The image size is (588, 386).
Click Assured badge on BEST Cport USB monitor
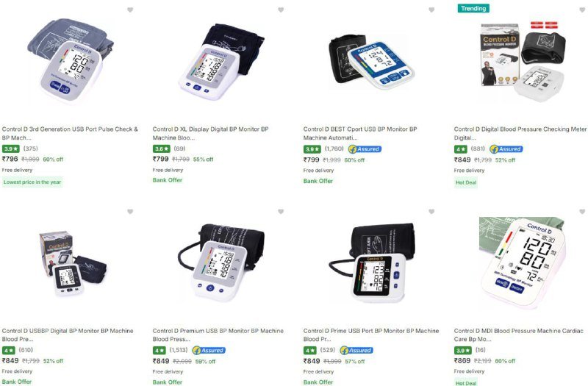pos(365,149)
